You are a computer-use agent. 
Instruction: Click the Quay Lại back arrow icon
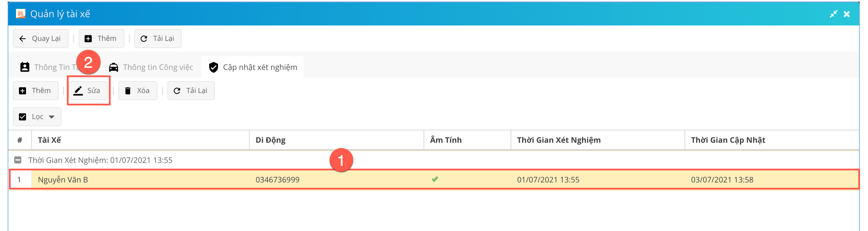tap(22, 39)
